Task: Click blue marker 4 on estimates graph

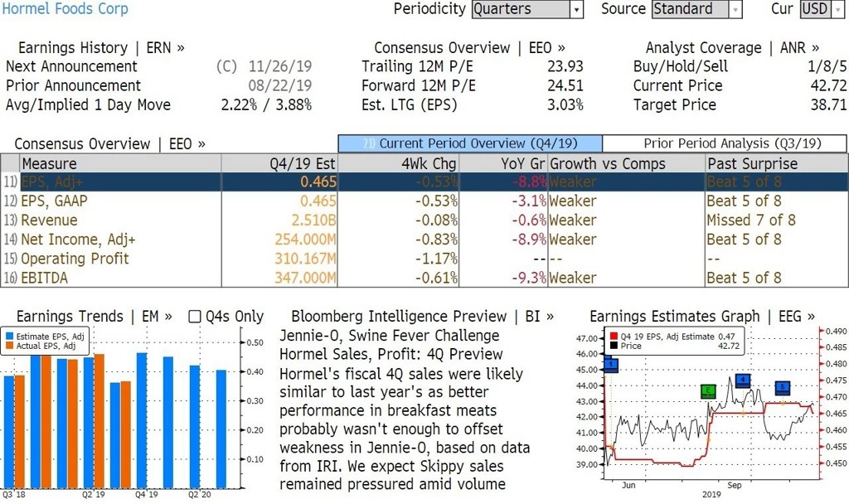Action: pos(743,380)
